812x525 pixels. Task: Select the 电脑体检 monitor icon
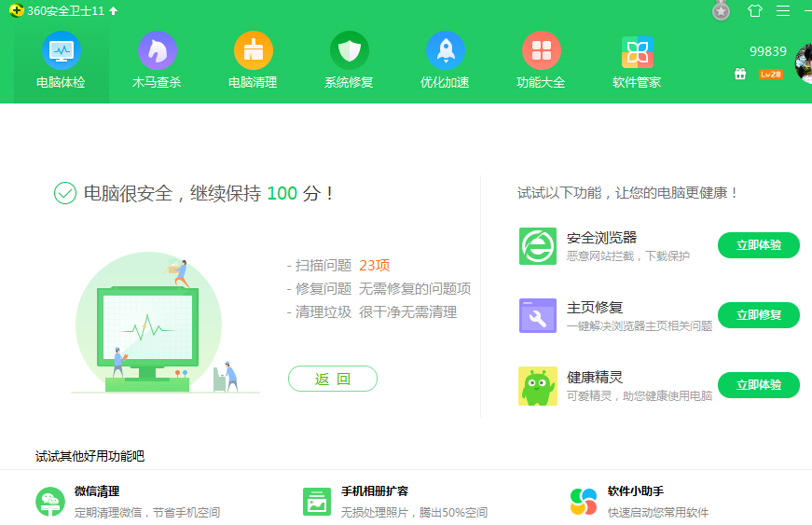61,51
